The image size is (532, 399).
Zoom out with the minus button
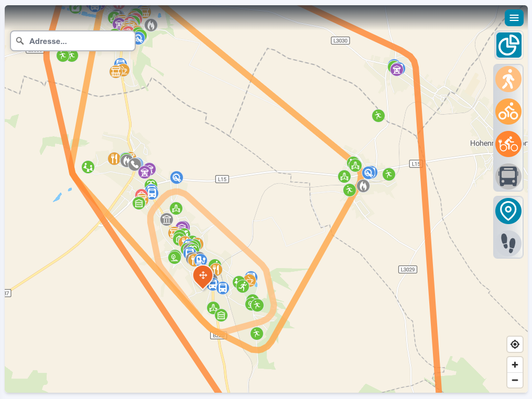515,380
